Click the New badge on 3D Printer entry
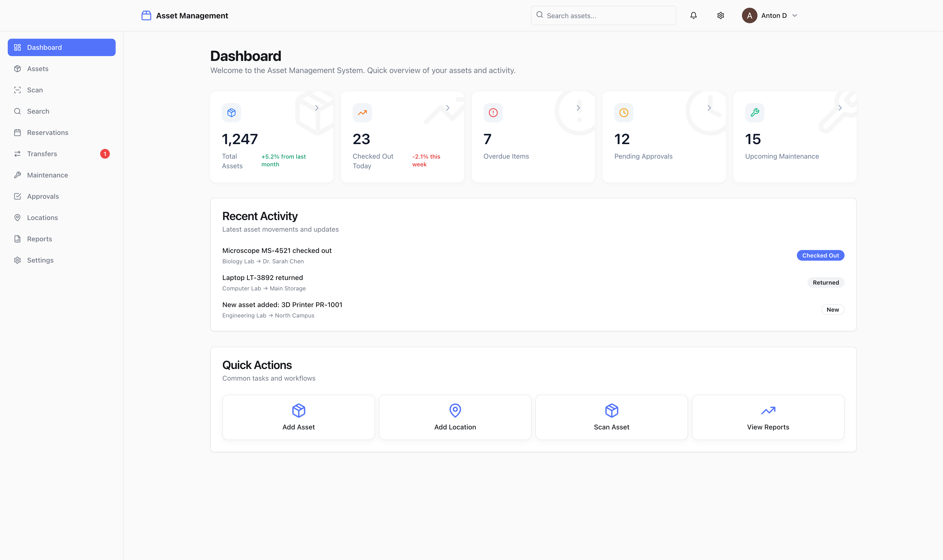Image resolution: width=943 pixels, height=560 pixels. tap(833, 309)
